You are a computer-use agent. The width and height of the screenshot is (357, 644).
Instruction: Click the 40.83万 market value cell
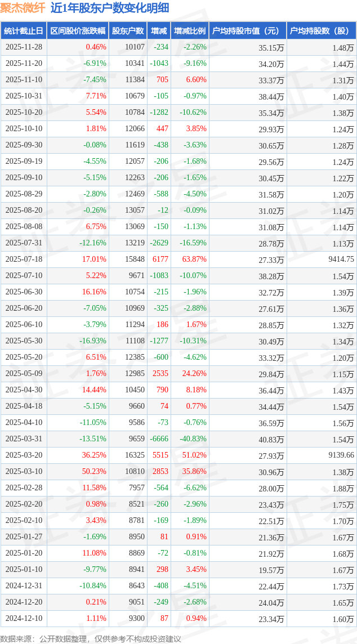[x=271, y=439]
